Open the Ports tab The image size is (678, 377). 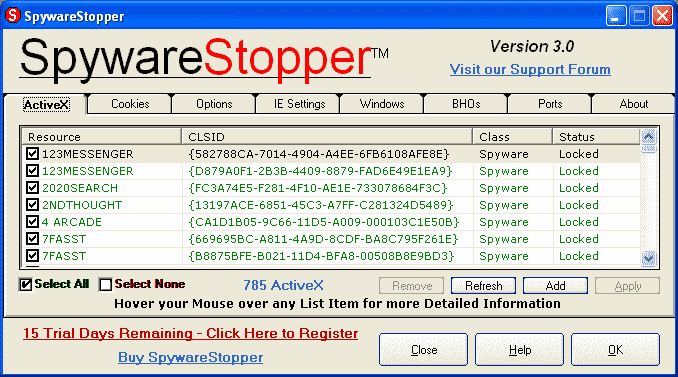(x=550, y=104)
